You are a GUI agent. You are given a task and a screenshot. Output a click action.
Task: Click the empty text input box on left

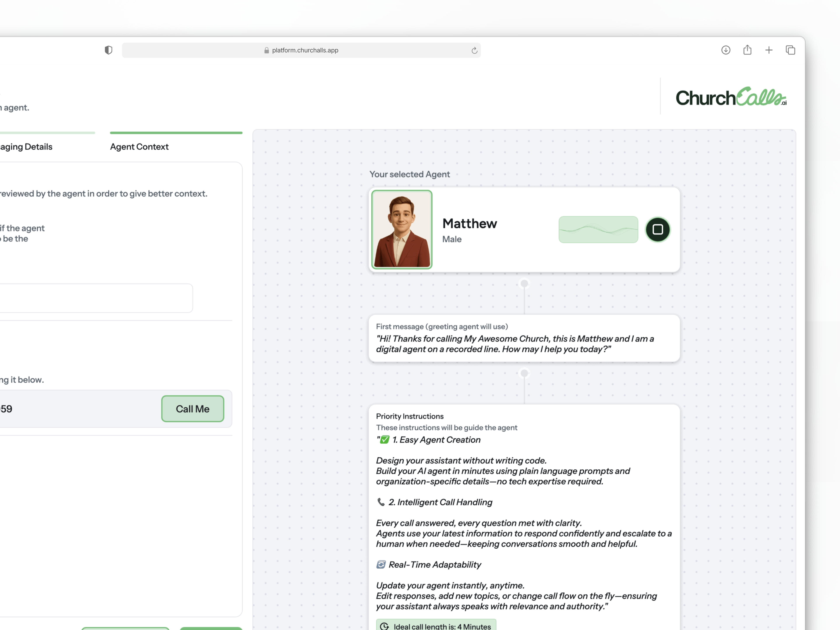coord(95,298)
